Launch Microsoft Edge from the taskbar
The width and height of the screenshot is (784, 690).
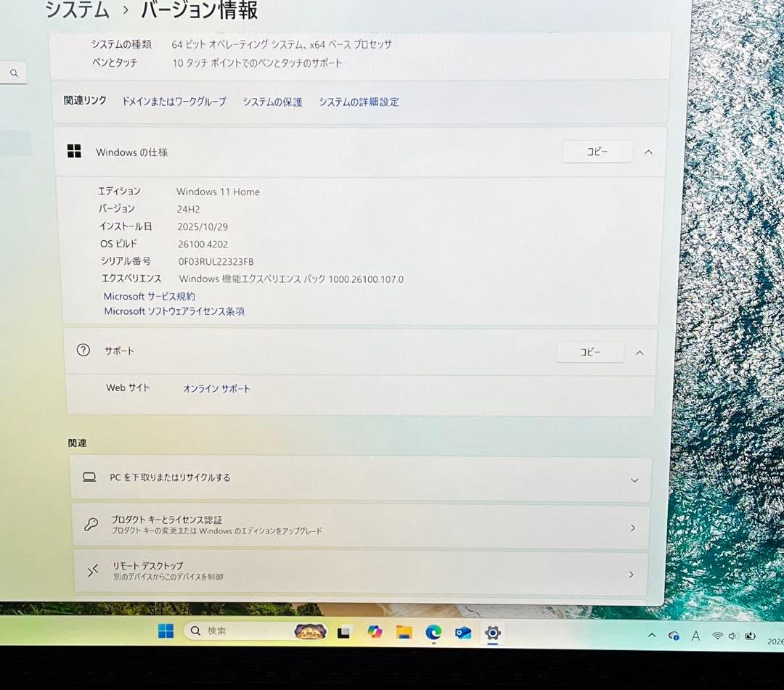[433, 633]
